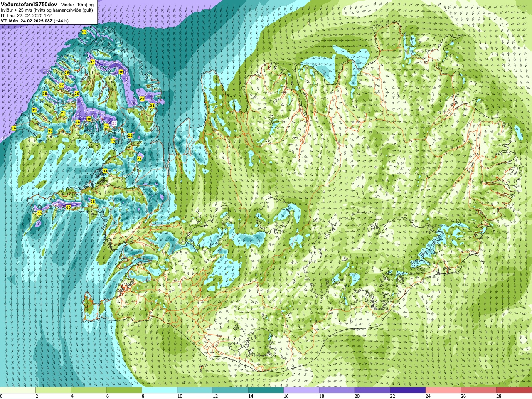The image size is (532, 399).
Task: Click the yellow gust label 41
Action: coord(92,62)
